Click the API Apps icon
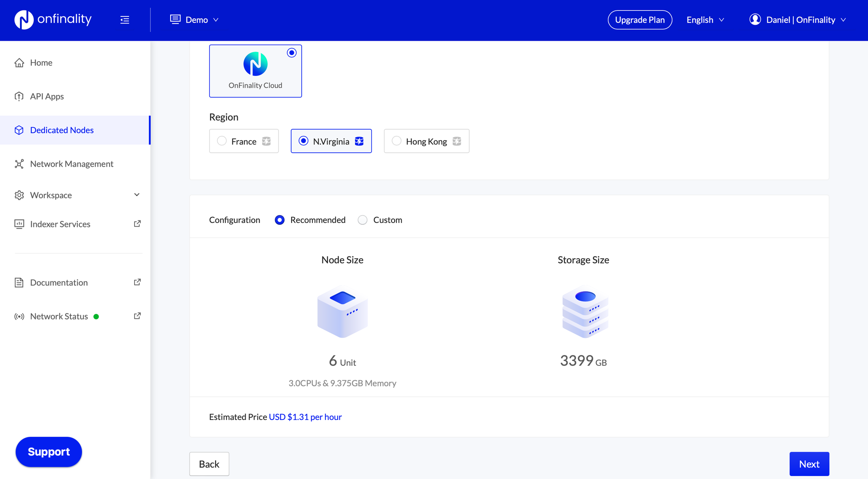The image size is (868, 479). tap(19, 96)
